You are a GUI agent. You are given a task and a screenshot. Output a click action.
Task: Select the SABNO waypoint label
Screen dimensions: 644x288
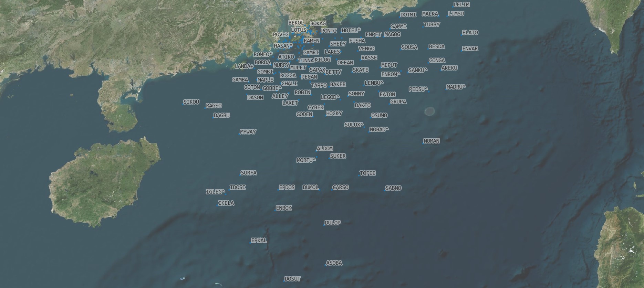tap(393, 188)
